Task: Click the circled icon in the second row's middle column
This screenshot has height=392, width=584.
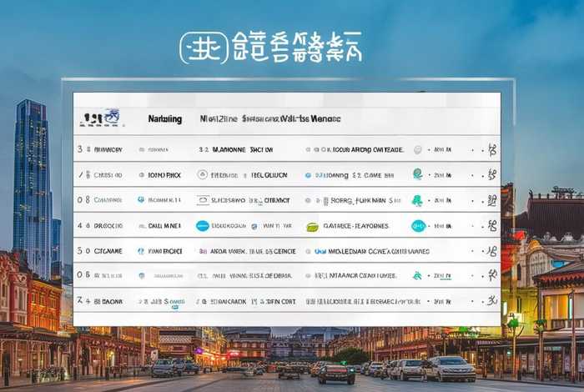Action: coord(202,175)
